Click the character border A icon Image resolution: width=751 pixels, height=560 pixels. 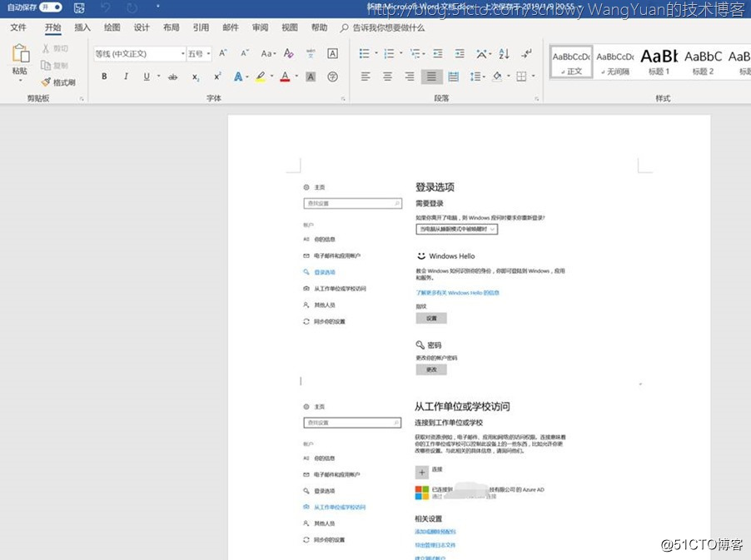[332, 53]
